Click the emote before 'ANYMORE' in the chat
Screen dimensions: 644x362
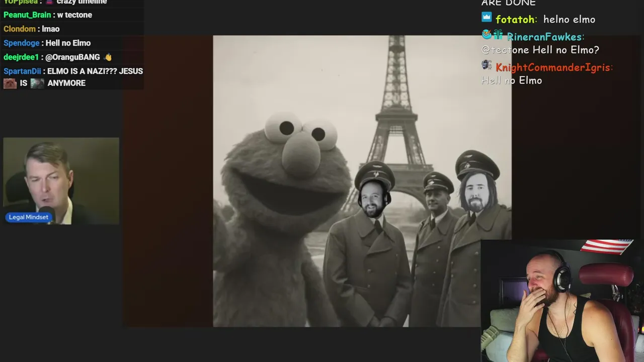(x=37, y=83)
